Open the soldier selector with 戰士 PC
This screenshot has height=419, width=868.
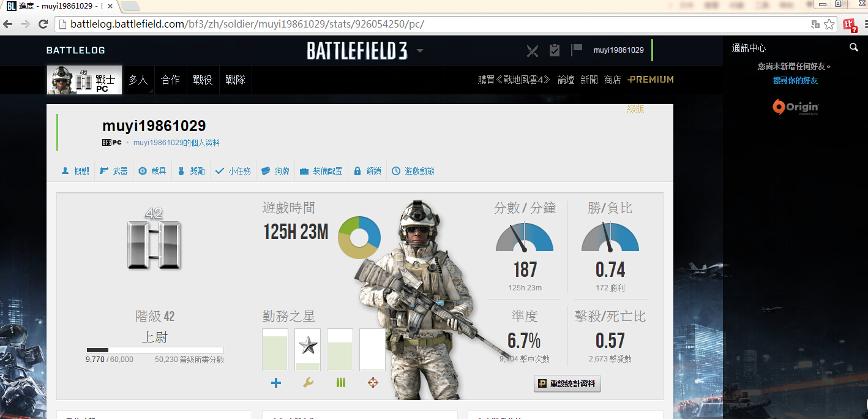(84, 80)
